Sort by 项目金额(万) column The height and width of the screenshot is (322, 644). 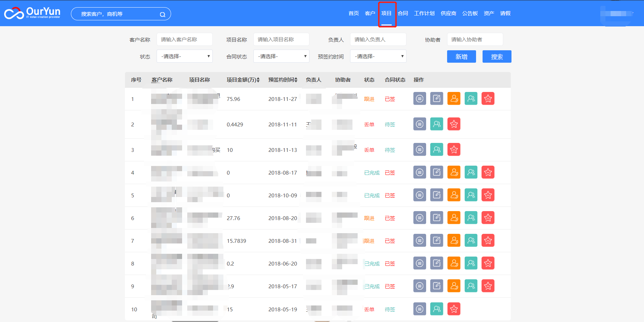click(x=243, y=80)
